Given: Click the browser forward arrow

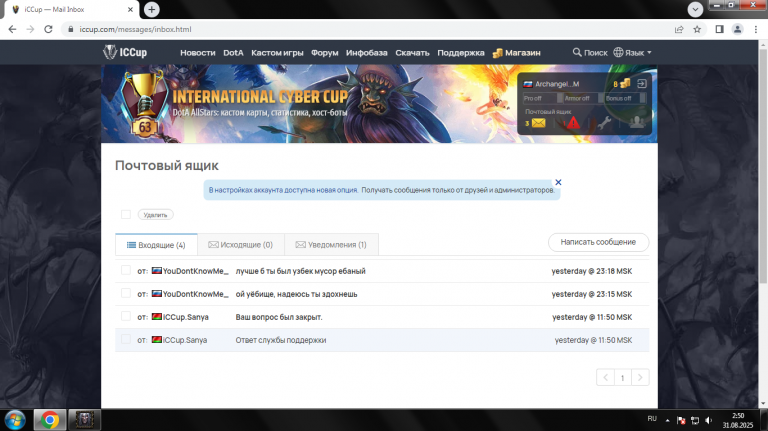Looking at the screenshot, I should tap(30, 29).
